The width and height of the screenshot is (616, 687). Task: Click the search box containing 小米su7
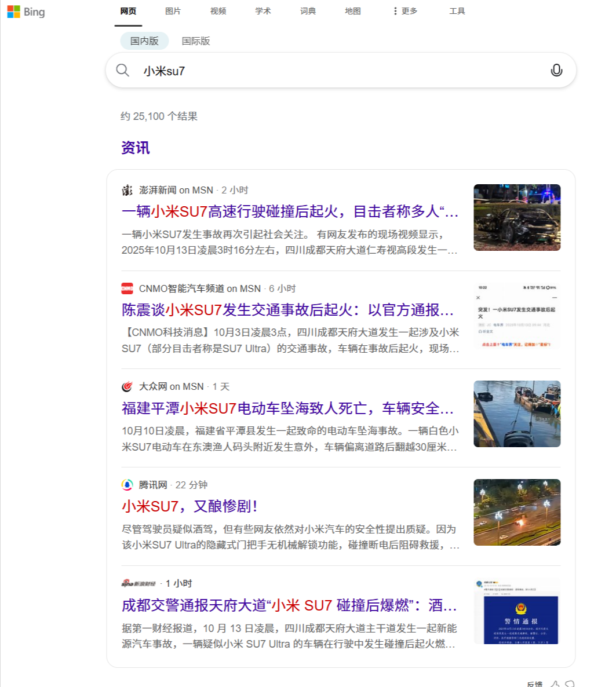(336, 71)
